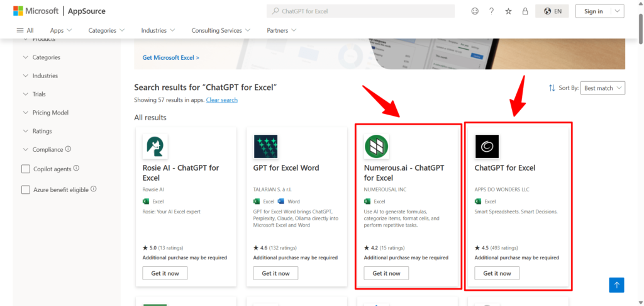Change language with the EN globe button
The width and height of the screenshot is (644, 306).
[x=552, y=11]
